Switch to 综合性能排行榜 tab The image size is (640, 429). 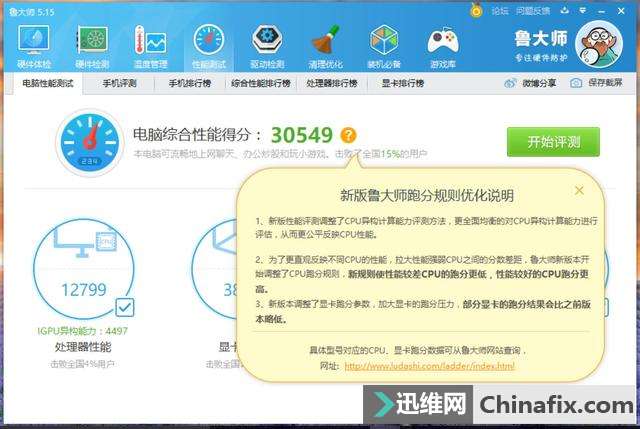coord(261,83)
